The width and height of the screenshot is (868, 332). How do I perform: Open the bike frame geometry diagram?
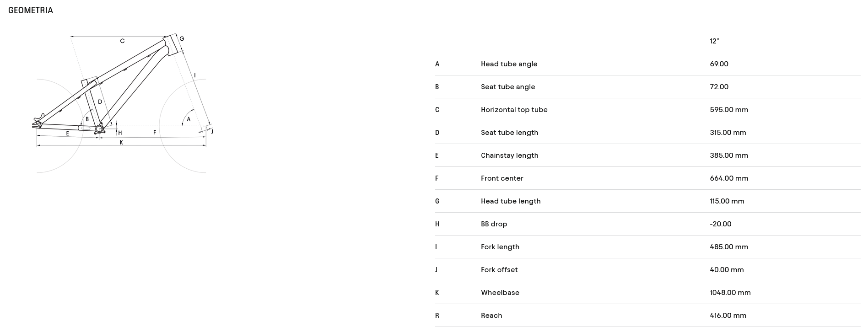tap(123, 103)
